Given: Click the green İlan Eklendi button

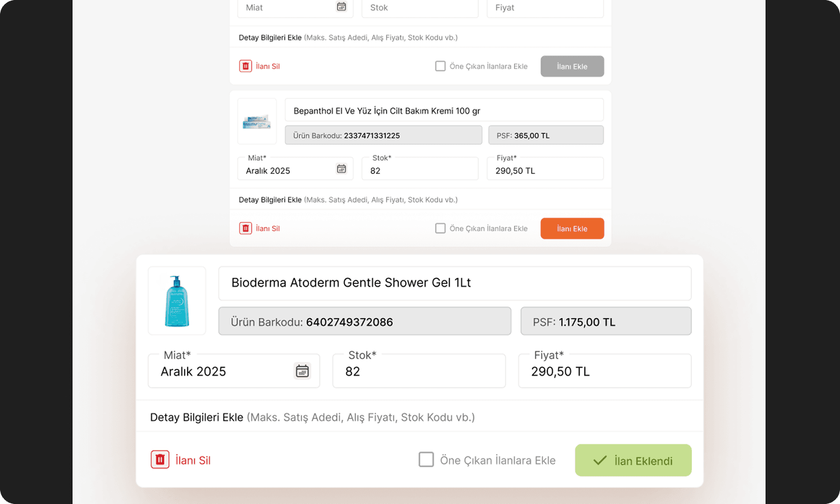Looking at the screenshot, I should click(x=633, y=460).
